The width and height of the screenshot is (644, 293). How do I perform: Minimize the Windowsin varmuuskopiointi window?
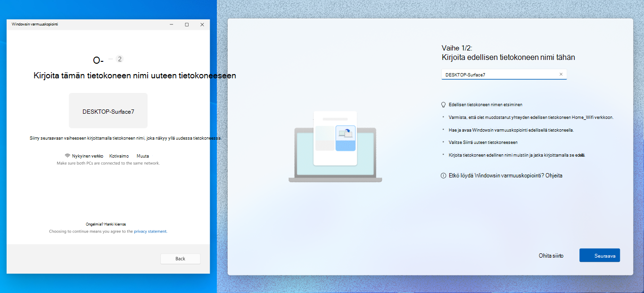point(172,25)
